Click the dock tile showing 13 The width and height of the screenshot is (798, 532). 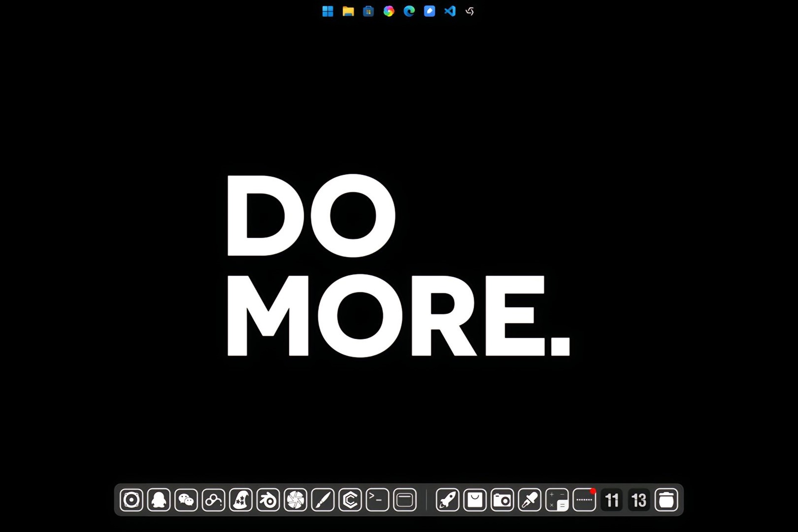point(639,500)
